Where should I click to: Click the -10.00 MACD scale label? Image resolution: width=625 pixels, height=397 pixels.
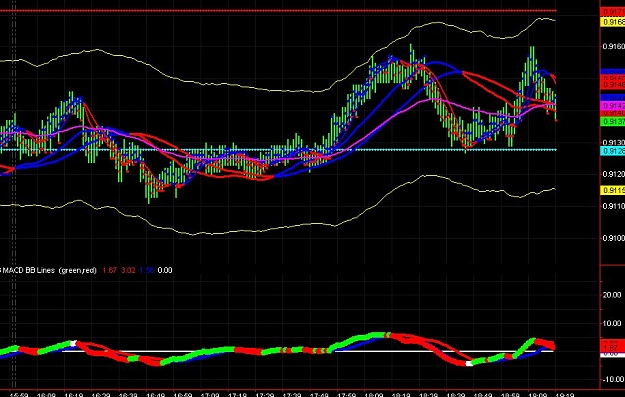pyautogui.click(x=612, y=379)
